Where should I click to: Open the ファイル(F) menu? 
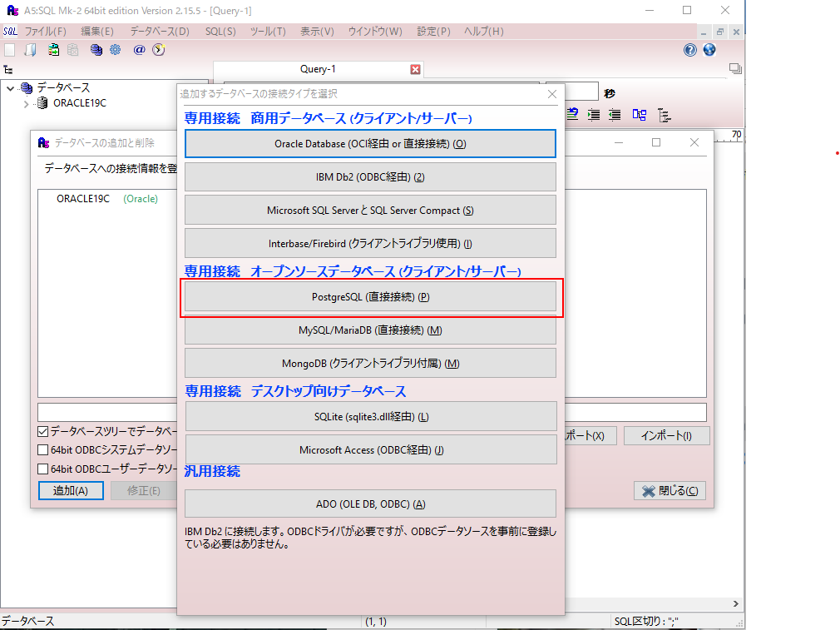(x=45, y=32)
